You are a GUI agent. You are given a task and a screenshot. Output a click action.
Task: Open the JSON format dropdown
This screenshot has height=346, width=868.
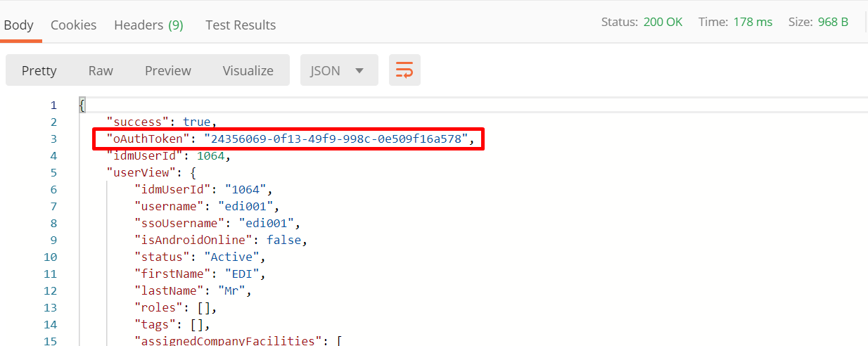coord(339,70)
